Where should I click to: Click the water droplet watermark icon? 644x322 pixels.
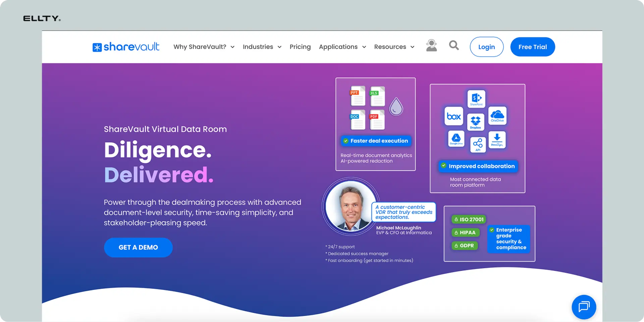coord(396,106)
